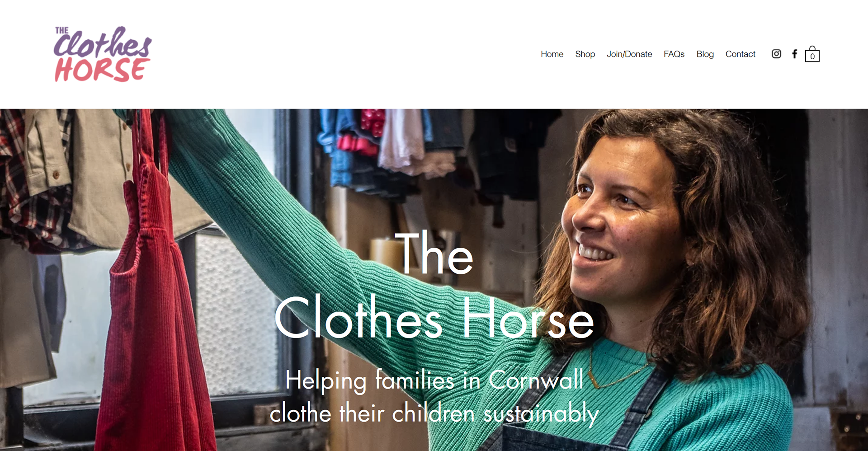
Task: Click the large 'Clothes Horse' hero title
Action: (x=434, y=317)
